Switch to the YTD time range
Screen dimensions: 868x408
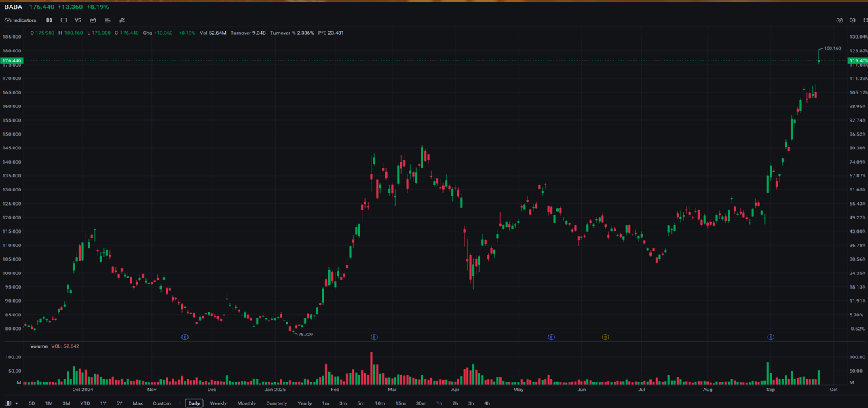[x=85, y=403]
